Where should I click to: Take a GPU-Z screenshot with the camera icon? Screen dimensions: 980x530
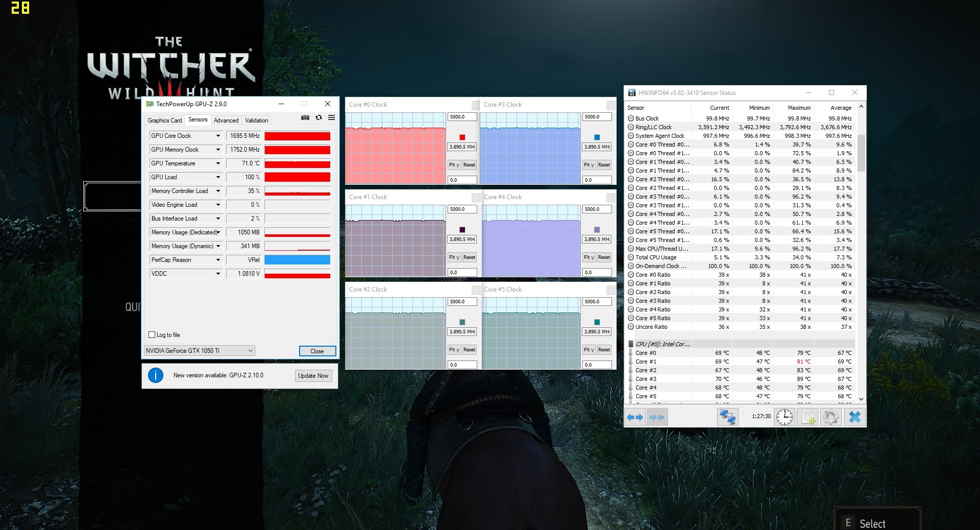[305, 117]
